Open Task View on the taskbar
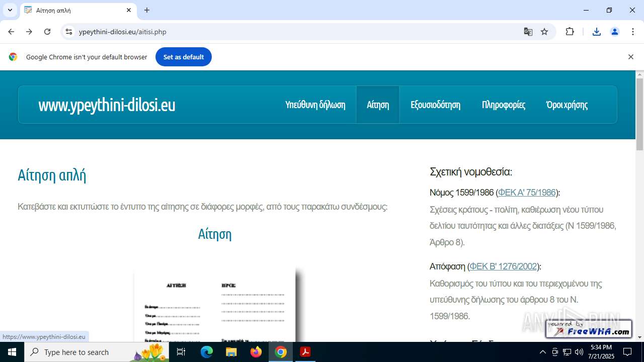The width and height of the screenshot is (644, 362). 182,352
